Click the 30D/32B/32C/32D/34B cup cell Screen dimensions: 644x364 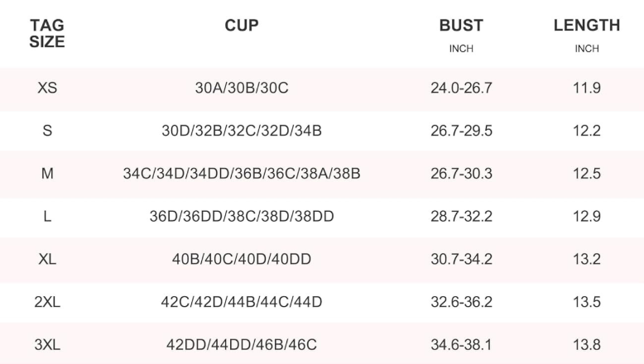(242, 131)
